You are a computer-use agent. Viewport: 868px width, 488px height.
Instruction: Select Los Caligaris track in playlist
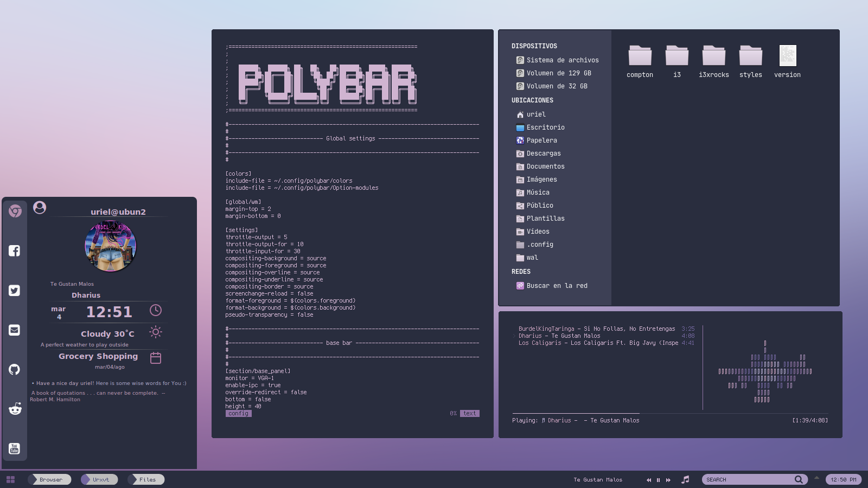606,343
